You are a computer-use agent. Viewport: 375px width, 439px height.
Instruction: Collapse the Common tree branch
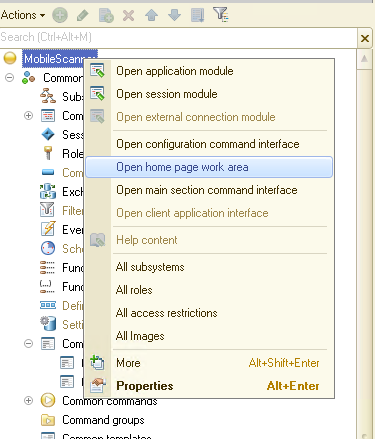(x=10, y=78)
